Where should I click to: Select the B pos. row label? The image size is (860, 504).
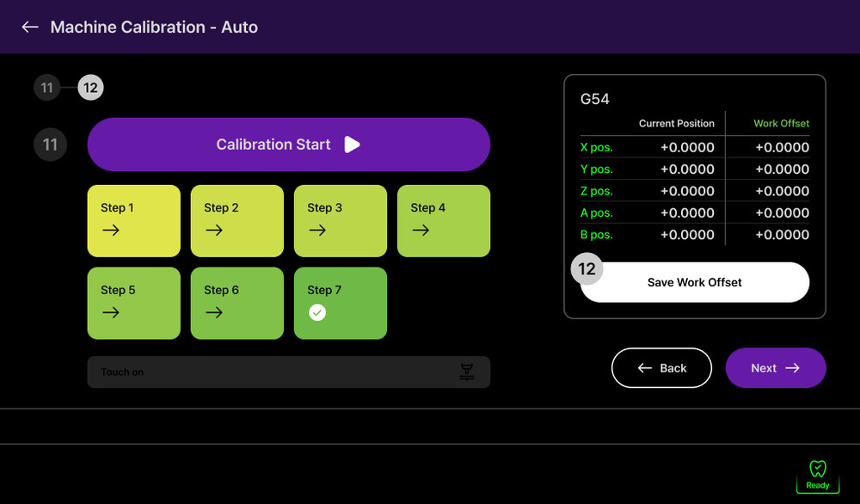[x=597, y=235]
